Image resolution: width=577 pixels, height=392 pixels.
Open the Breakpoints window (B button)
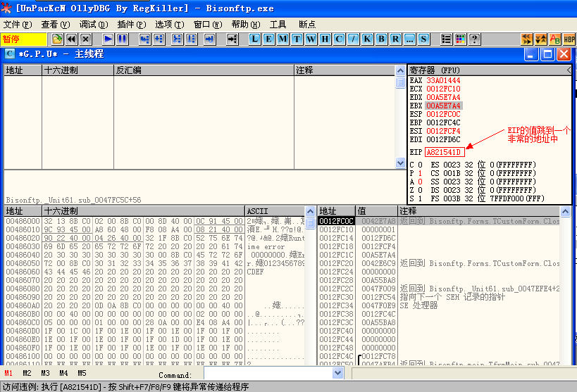pyautogui.click(x=382, y=39)
